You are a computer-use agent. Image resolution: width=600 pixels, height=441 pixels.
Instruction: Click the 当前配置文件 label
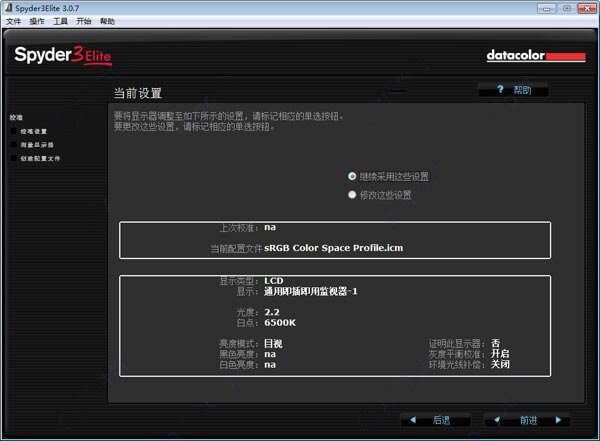tap(236, 248)
